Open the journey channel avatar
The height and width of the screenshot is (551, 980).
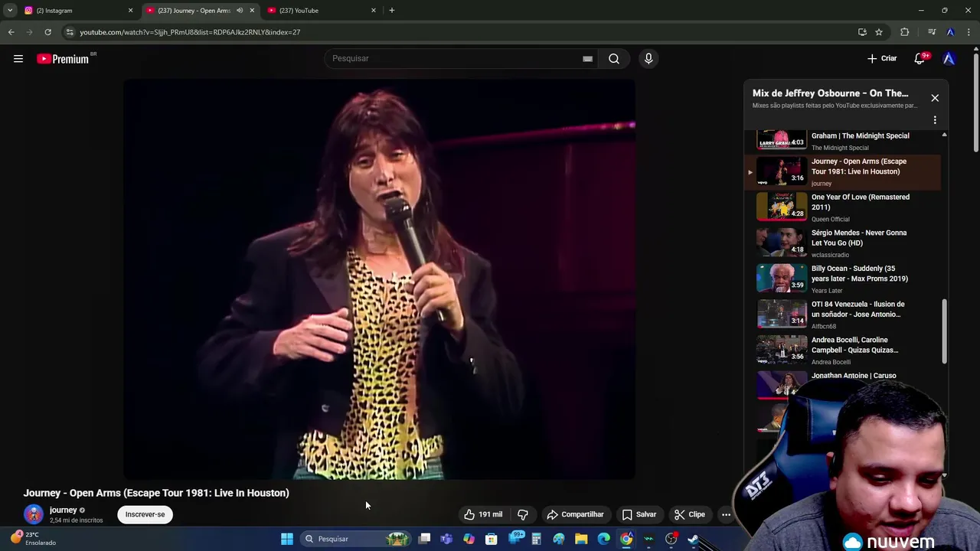[x=34, y=514]
